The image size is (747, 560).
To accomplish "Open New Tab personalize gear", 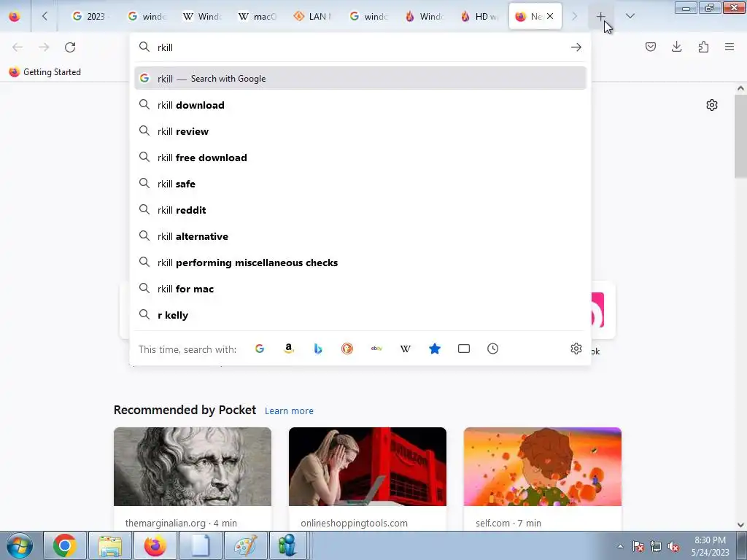I will [x=712, y=105].
